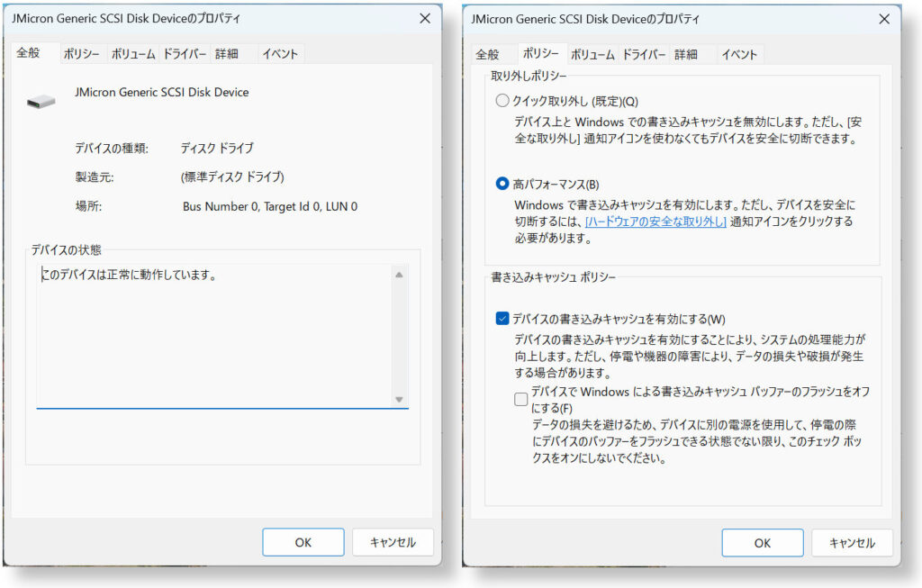Switch to ポリシー tab in left dialog
Viewport: 922px width, 588px height.
(x=81, y=54)
